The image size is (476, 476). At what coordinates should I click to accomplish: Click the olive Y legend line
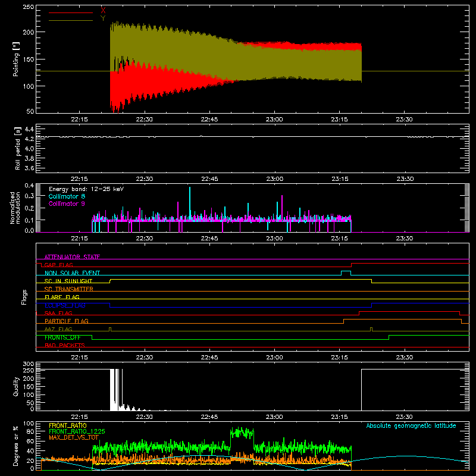click(71, 20)
